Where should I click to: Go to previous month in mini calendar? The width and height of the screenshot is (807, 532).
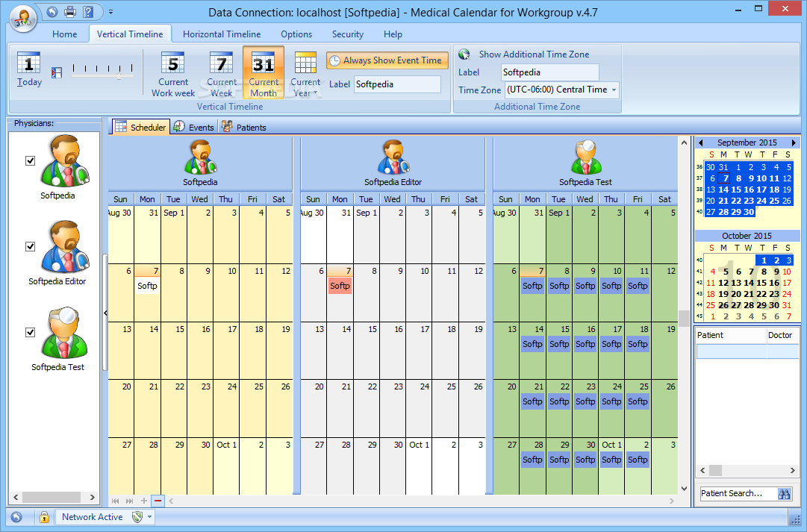point(700,143)
